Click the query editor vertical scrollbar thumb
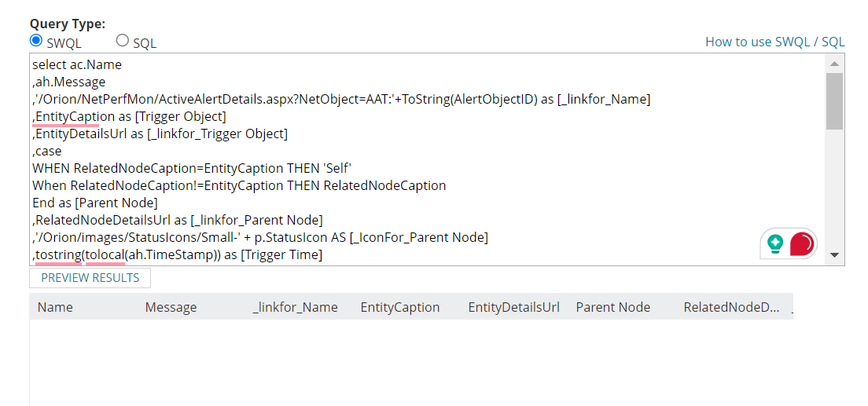The width and height of the screenshot is (868, 406). 834,101
